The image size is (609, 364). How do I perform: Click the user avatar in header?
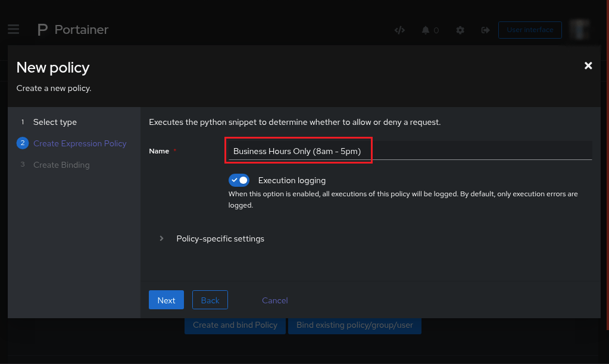click(579, 29)
